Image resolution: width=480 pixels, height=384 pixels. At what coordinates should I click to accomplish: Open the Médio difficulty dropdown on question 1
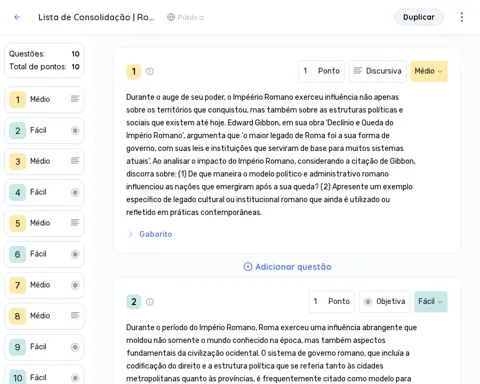(x=429, y=71)
